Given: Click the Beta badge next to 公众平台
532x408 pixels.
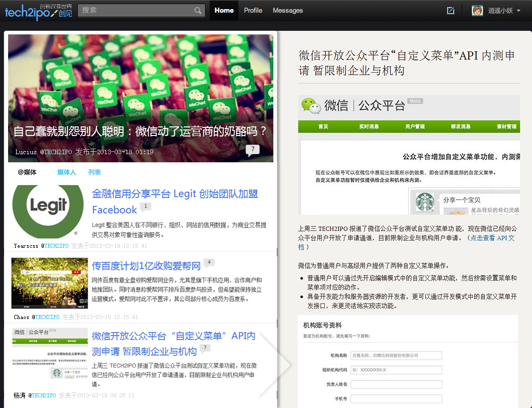Looking at the screenshot, I should [x=415, y=101].
